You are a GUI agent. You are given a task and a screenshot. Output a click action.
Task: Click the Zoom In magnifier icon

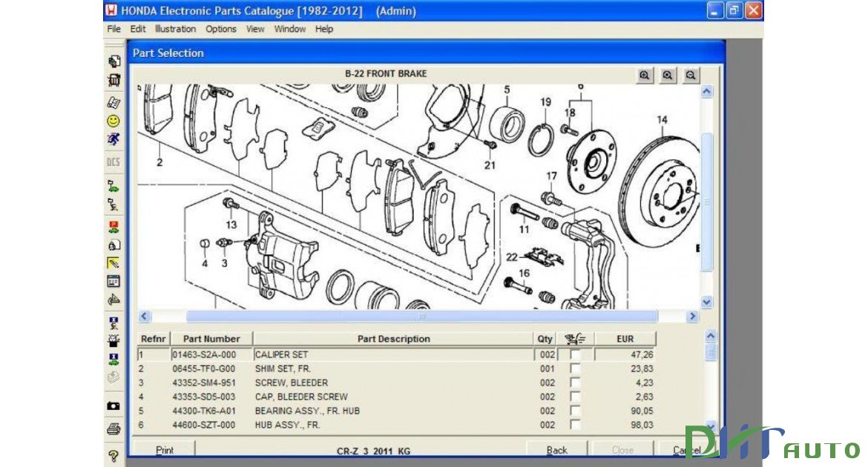644,75
